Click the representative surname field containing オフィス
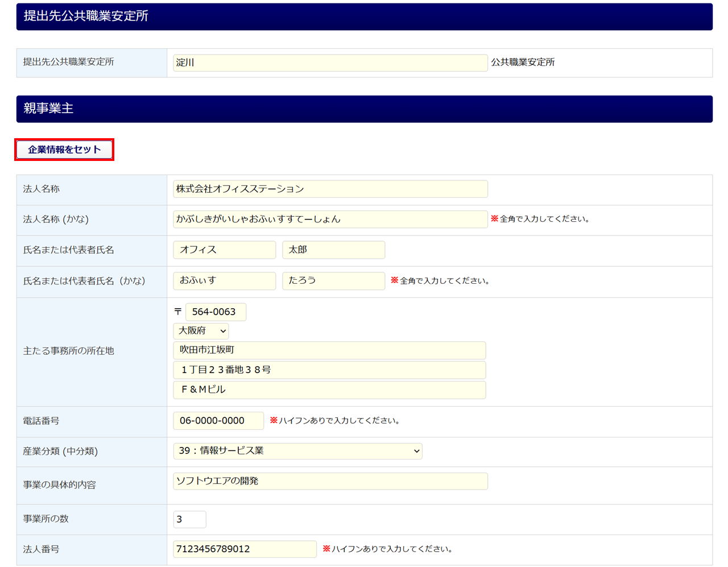The height and width of the screenshot is (567, 728). click(224, 250)
